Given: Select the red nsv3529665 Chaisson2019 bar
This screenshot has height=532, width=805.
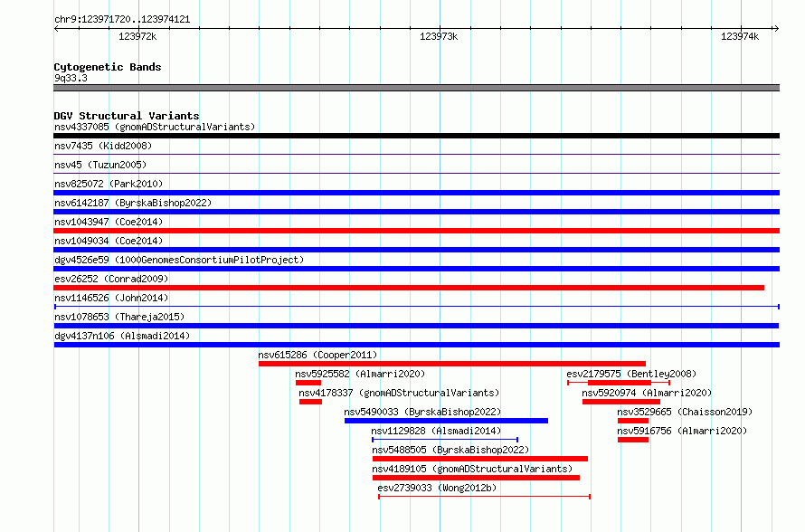Looking at the screenshot, I should [x=633, y=421].
